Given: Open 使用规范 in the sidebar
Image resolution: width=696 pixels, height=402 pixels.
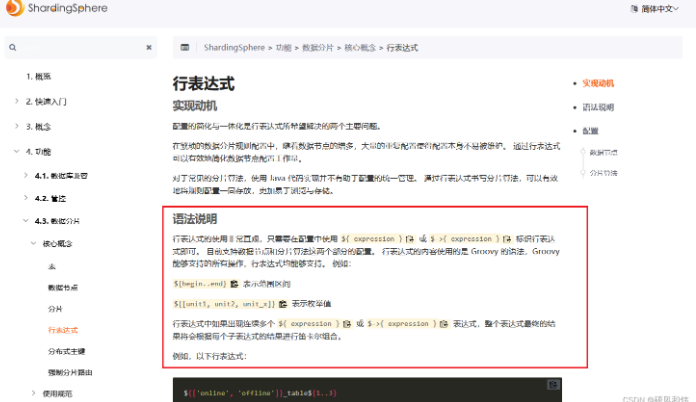Looking at the screenshot, I should [57, 394].
